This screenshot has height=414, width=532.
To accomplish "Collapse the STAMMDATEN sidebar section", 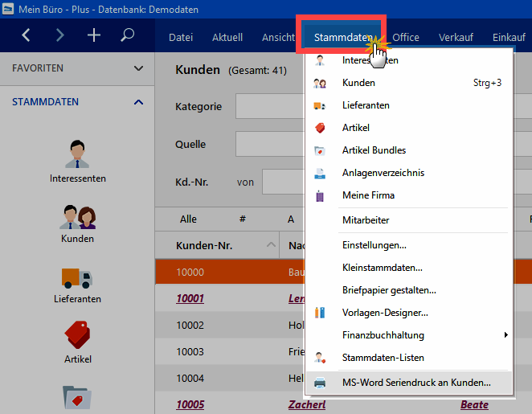I will click(x=138, y=102).
